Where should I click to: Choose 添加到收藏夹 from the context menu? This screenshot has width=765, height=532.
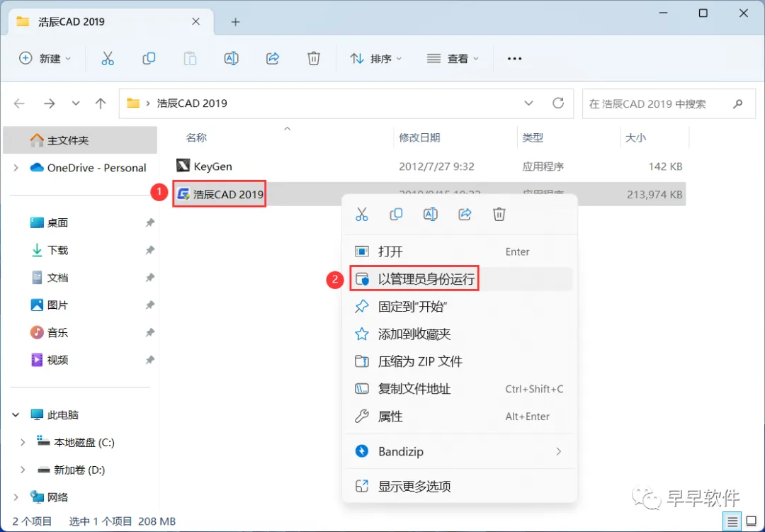tap(460, 334)
